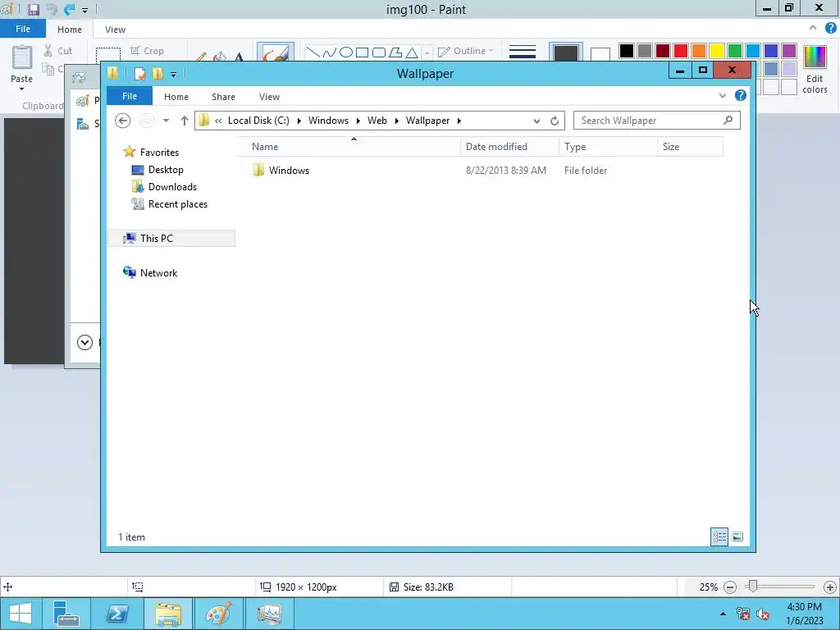Image resolution: width=840 pixels, height=630 pixels.
Task: Switch to Large icons view in Explorer
Action: (x=737, y=536)
